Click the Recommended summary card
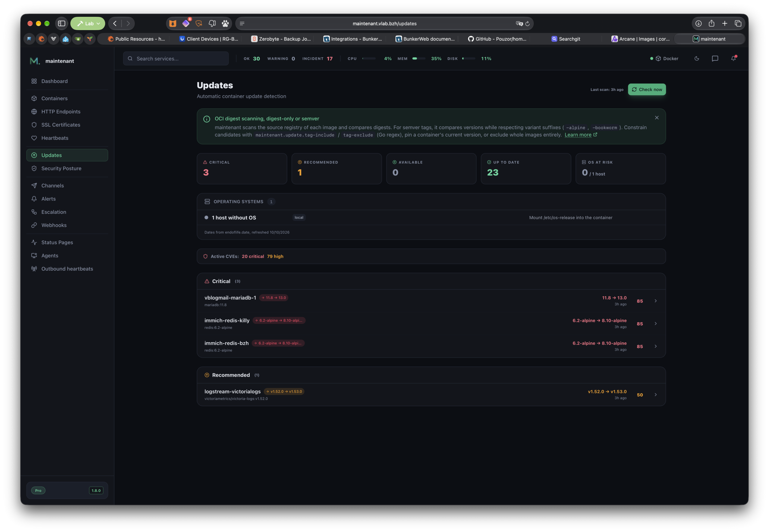This screenshot has height=532, width=769. point(336,169)
